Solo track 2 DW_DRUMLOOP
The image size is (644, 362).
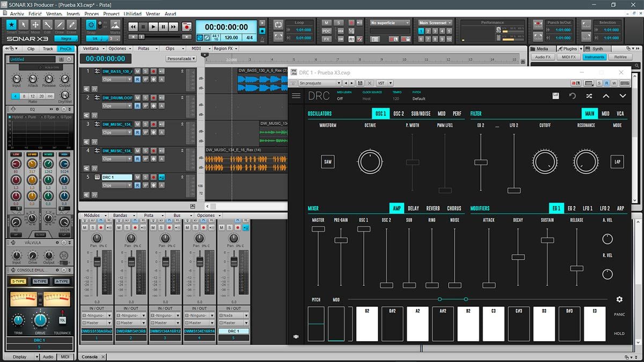(145, 98)
